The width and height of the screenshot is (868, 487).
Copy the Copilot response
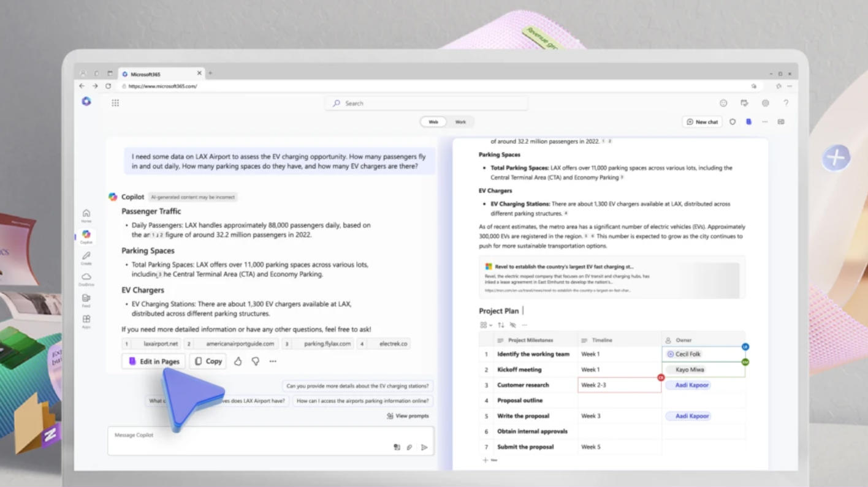tap(208, 361)
